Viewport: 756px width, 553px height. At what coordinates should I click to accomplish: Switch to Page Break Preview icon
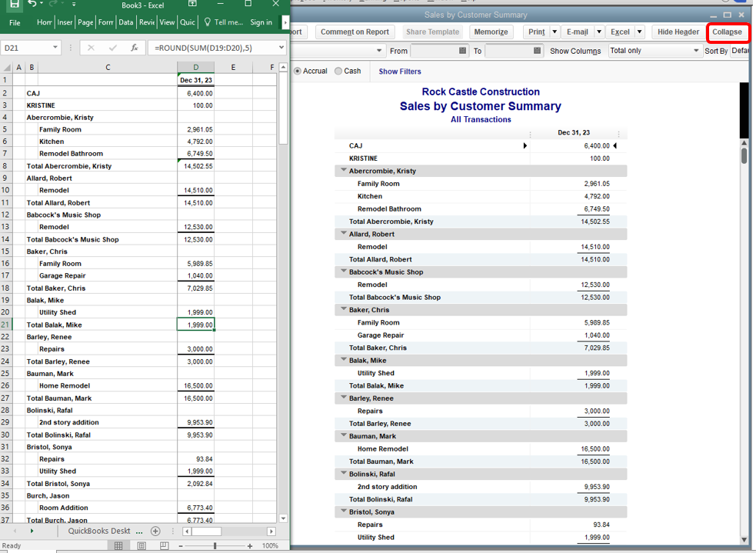point(163,545)
